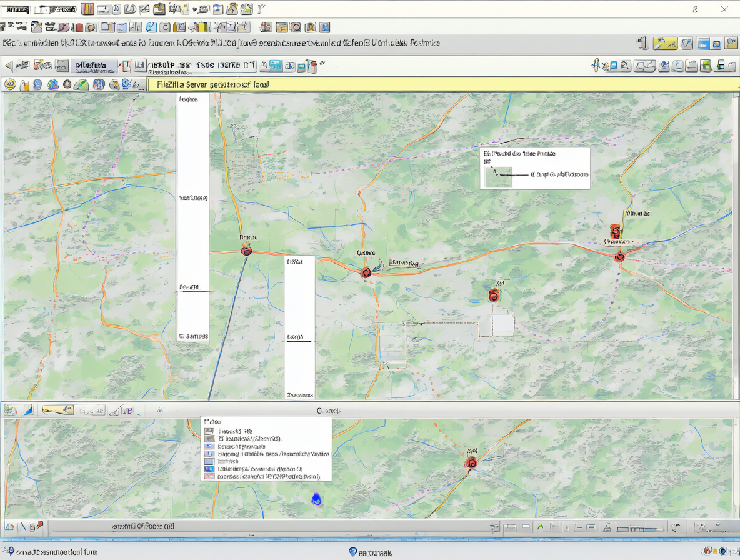Screen dimensions: 740x560
Task: Open the map thumbnail in the legend box
Action: tap(498, 177)
